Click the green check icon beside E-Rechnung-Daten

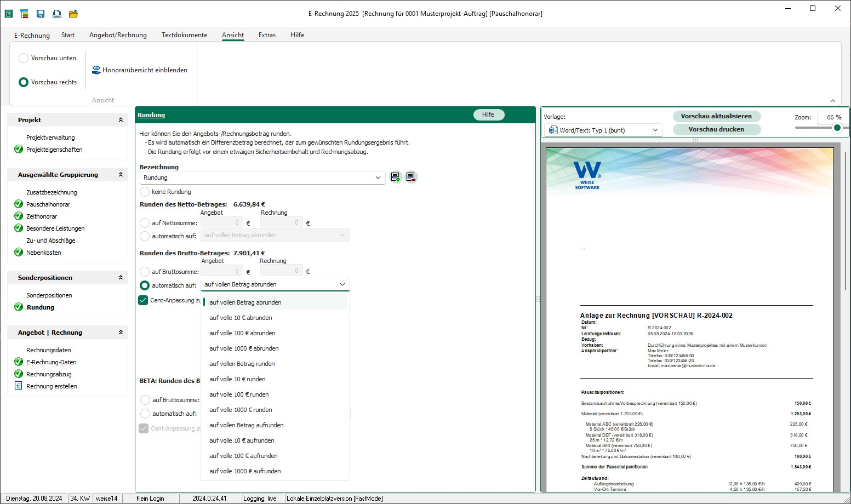pyautogui.click(x=19, y=362)
